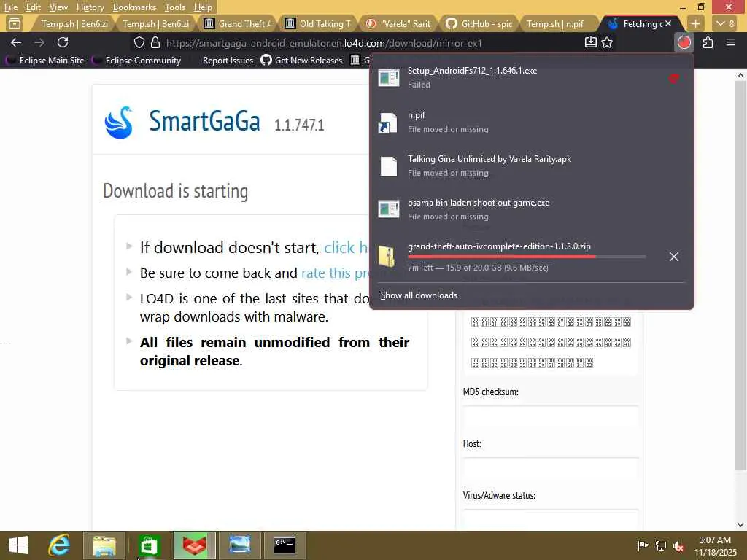Click the padlock site info icon
The width and height of the screenshot is (747, 560).
pyautogui.click(x=155, y=43)
